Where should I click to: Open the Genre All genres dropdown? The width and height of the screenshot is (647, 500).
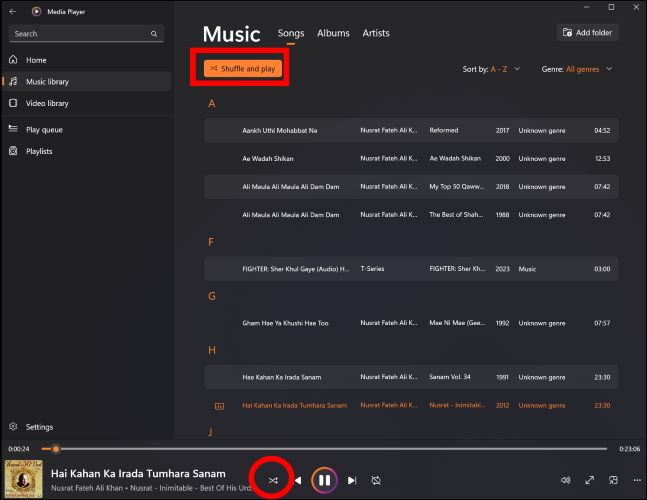(577, 69)
